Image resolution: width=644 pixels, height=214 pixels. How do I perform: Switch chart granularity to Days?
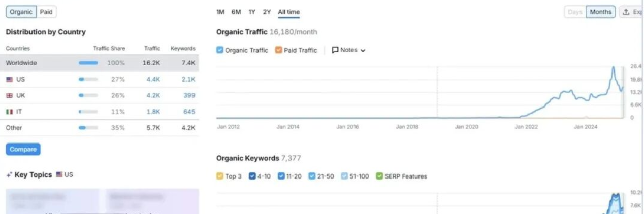point(575,12)
